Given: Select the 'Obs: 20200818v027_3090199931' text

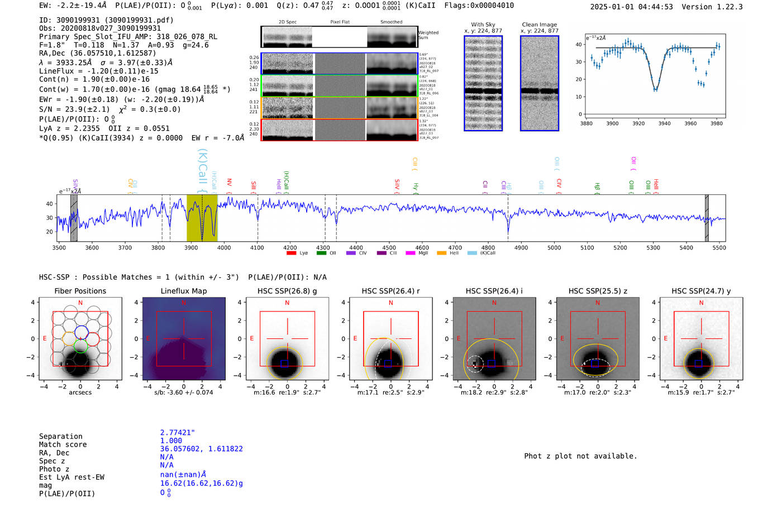Looking at the screenshot, I should click(x=100, y=28).
